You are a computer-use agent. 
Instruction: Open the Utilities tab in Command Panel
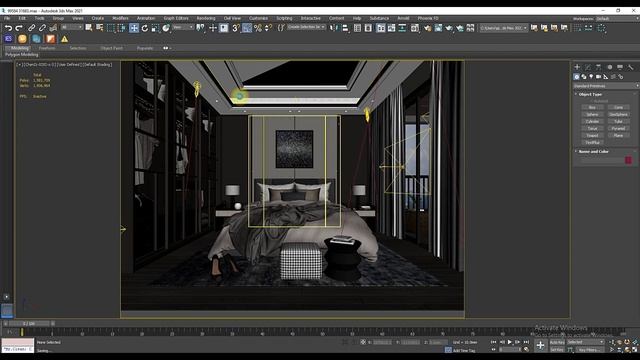(630, 67)
